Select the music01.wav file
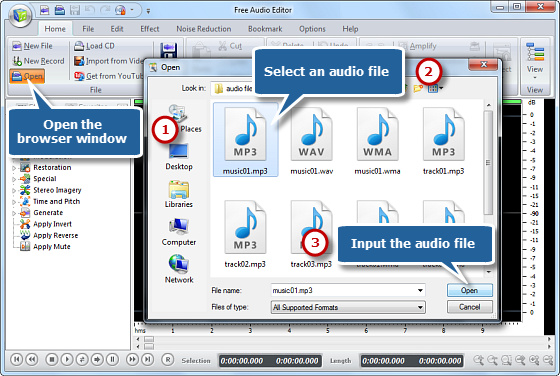This screenshot has width=560, height=376. coord(311,142)
